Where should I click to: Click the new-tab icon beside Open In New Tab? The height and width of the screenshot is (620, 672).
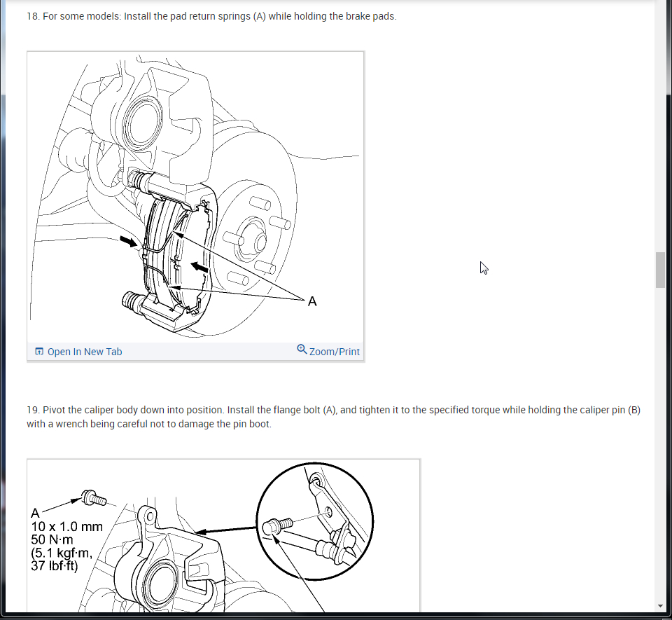point(39,352)
